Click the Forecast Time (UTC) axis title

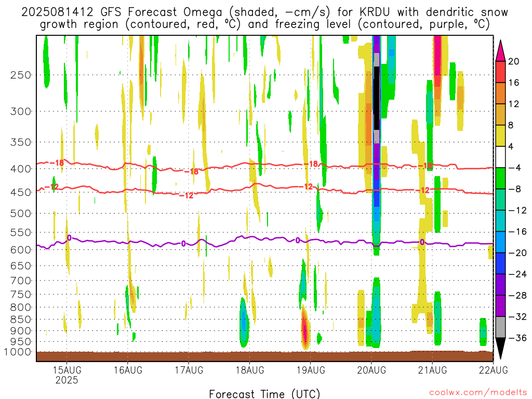click(x=264, y=394)
